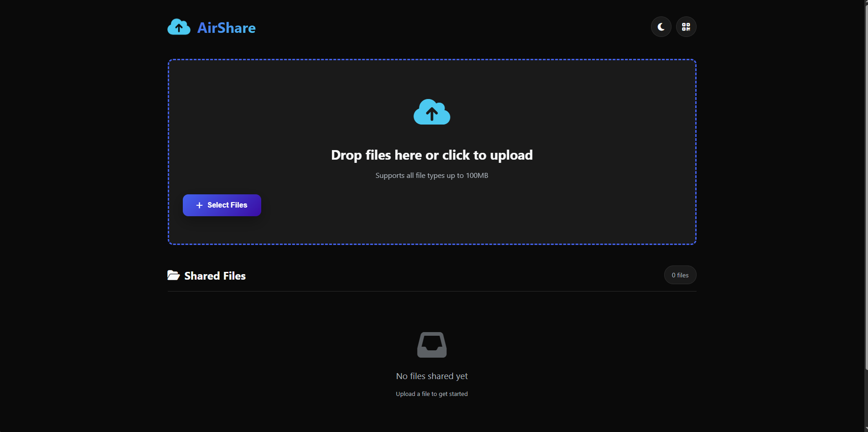
Task: Click the 100MB file size notice
Action: tap(431, 175)
